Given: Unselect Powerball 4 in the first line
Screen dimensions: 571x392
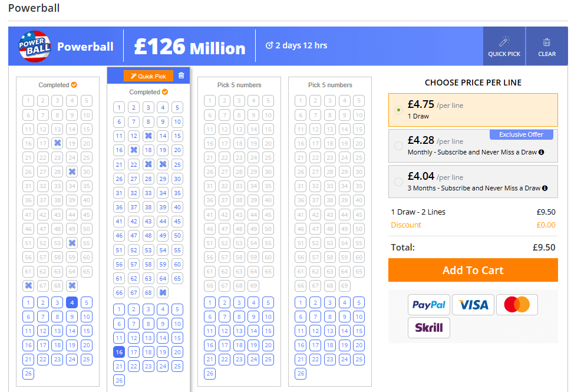Looking at the screenshot, I should [72, 303].
